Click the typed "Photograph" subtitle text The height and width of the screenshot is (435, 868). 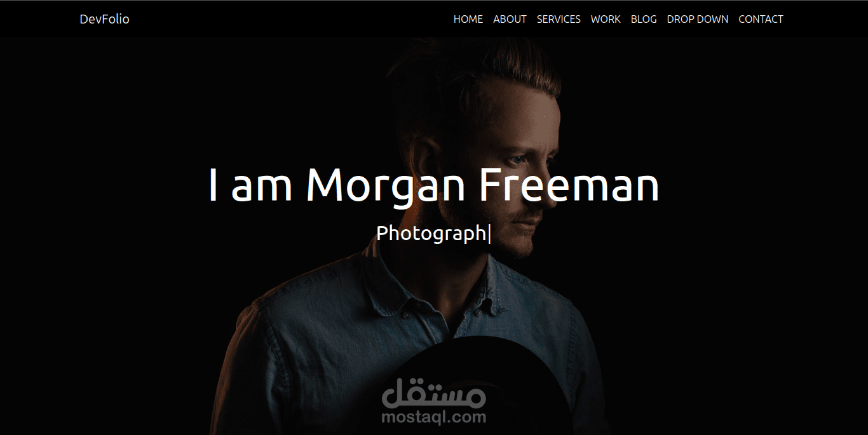tap(431, 234)
